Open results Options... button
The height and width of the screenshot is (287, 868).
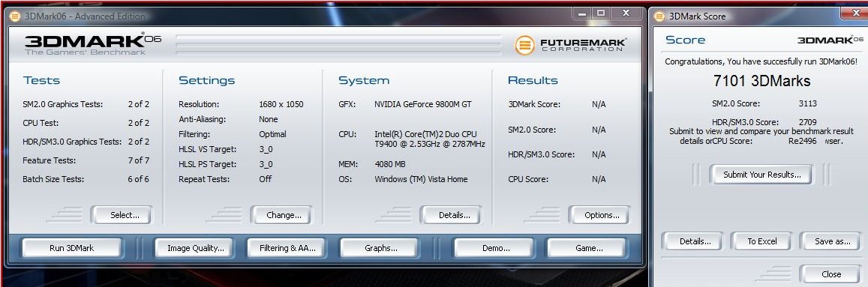point(599,215)
